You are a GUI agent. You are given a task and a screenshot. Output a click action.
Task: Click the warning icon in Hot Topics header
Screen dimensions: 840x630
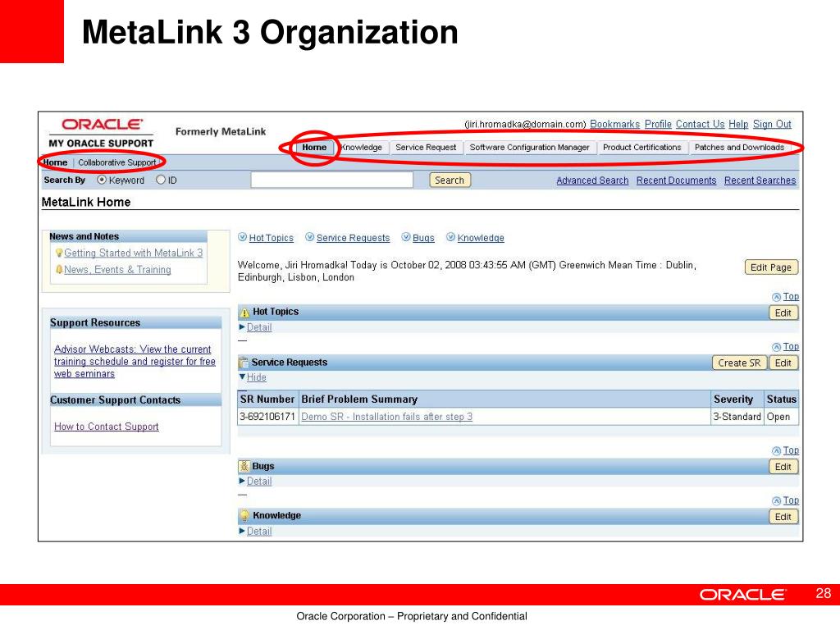244,313
